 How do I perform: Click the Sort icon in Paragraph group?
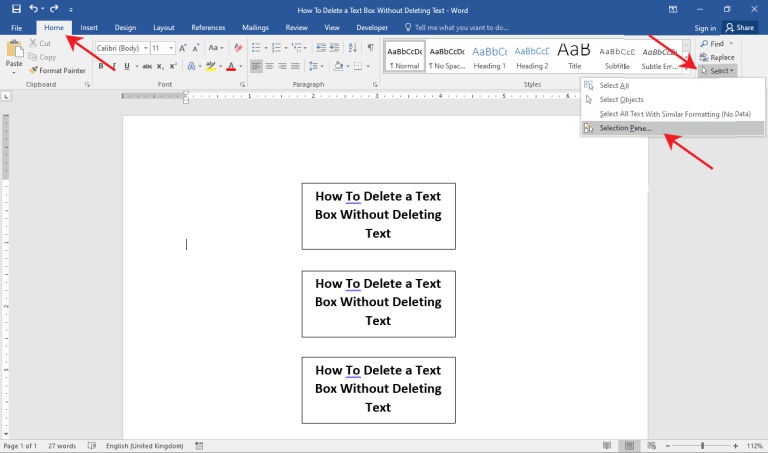[x=353, y=48]
